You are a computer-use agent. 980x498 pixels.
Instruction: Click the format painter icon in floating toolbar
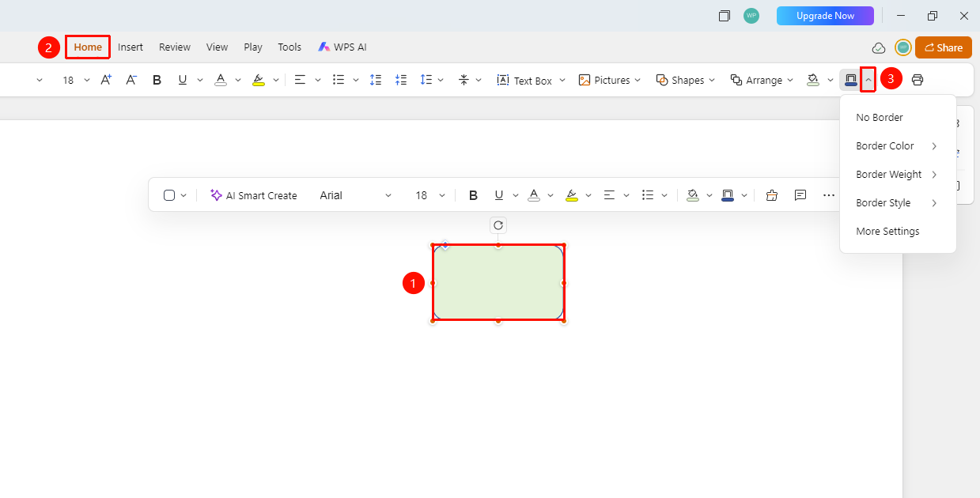pos(772,195)
